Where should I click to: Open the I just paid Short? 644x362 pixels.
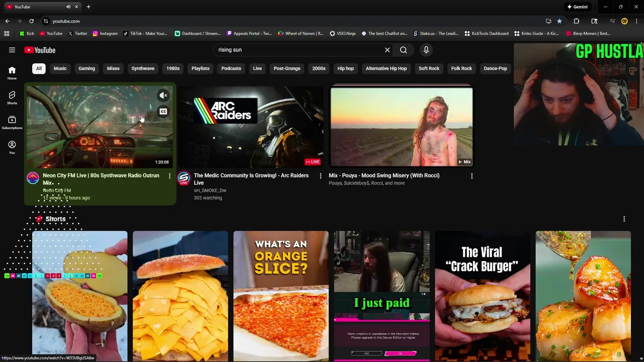coord(381,296)
